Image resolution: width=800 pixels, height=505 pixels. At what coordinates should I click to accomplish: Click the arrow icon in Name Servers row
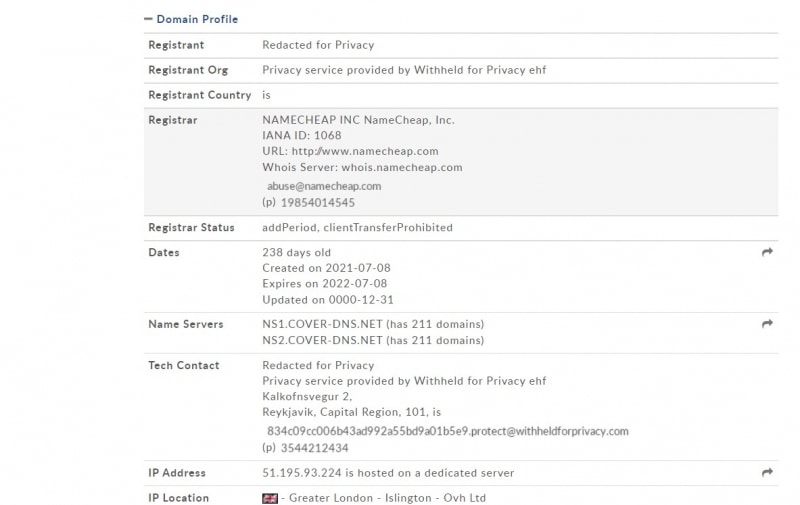point(767,324)
